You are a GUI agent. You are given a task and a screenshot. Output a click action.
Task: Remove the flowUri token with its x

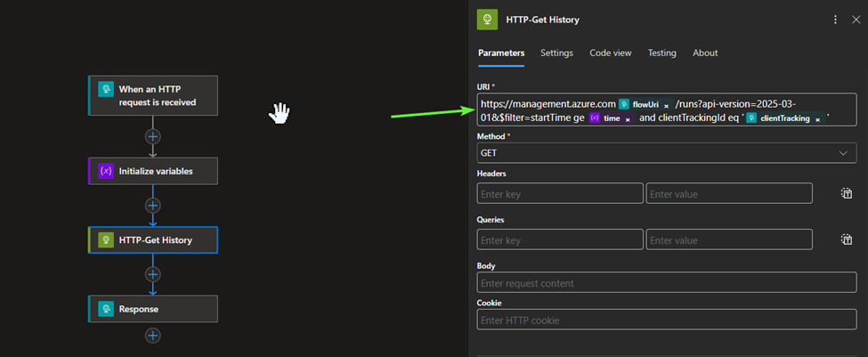[x=667, y=105]
